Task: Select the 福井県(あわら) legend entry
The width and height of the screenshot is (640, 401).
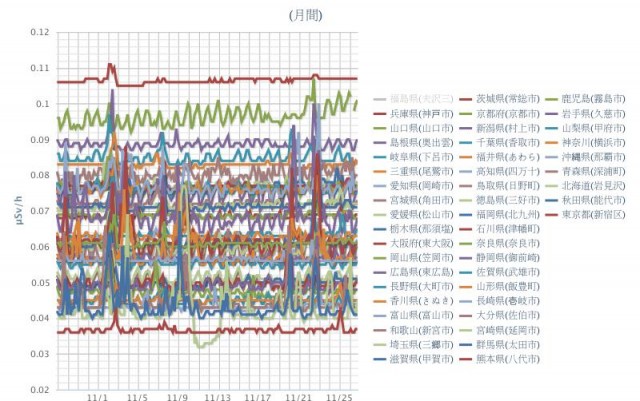Action: 500,157
